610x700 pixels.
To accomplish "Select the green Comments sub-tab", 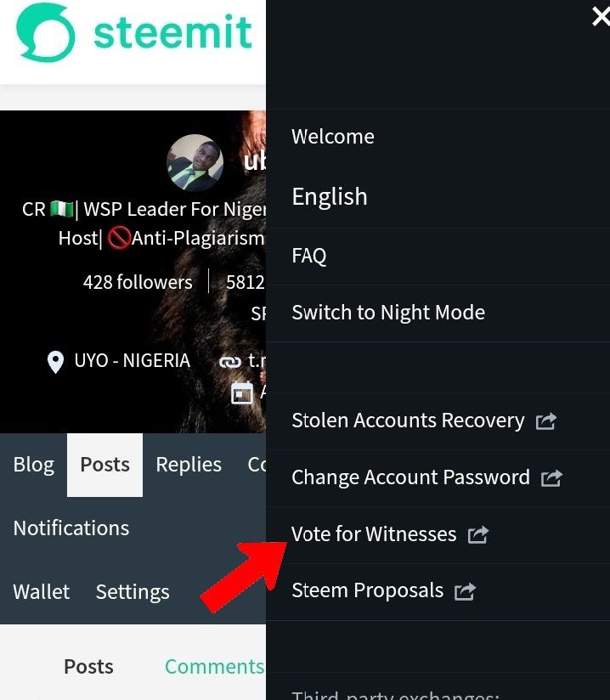I will 214,667.
